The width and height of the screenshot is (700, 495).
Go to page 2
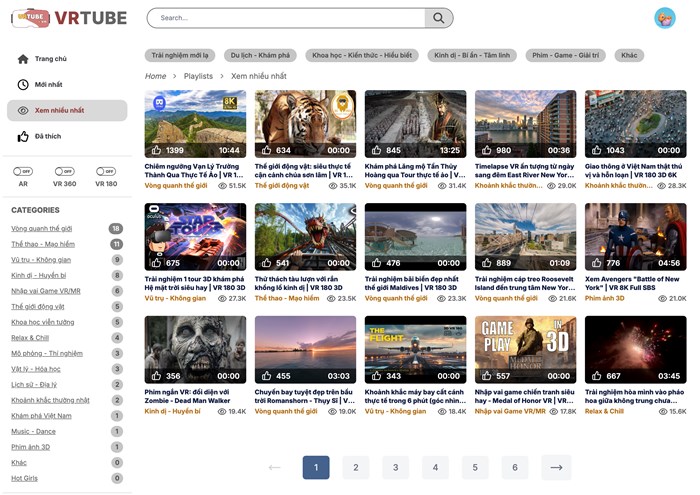pos(356,467)
